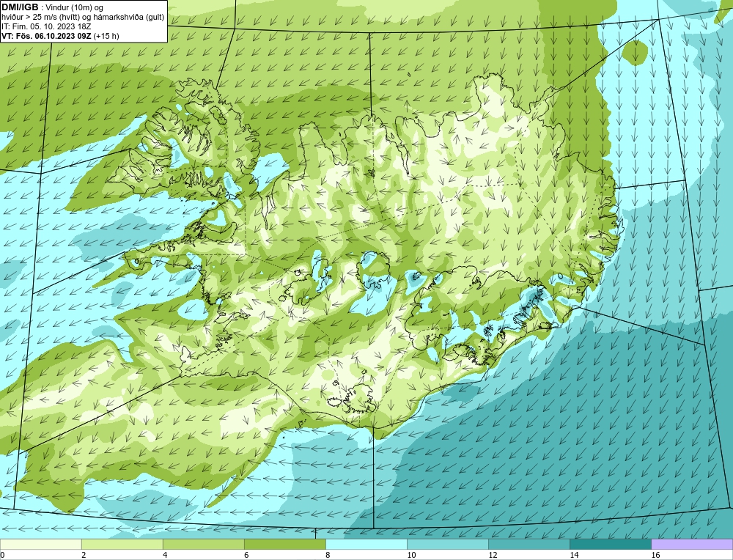Click the legend label '12'
The width and height of the screenshot is (733, 560).
[x=493, y=555]
